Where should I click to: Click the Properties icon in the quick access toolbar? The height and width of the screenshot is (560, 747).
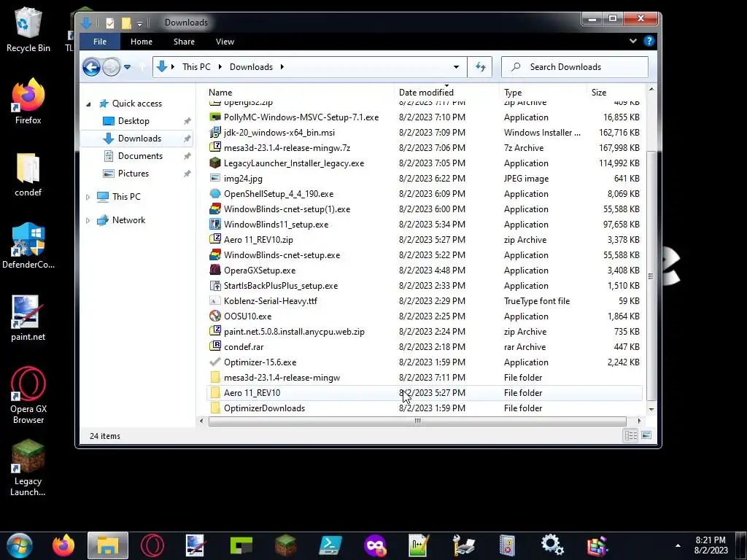pyautogui.click(x=110, y=23)
